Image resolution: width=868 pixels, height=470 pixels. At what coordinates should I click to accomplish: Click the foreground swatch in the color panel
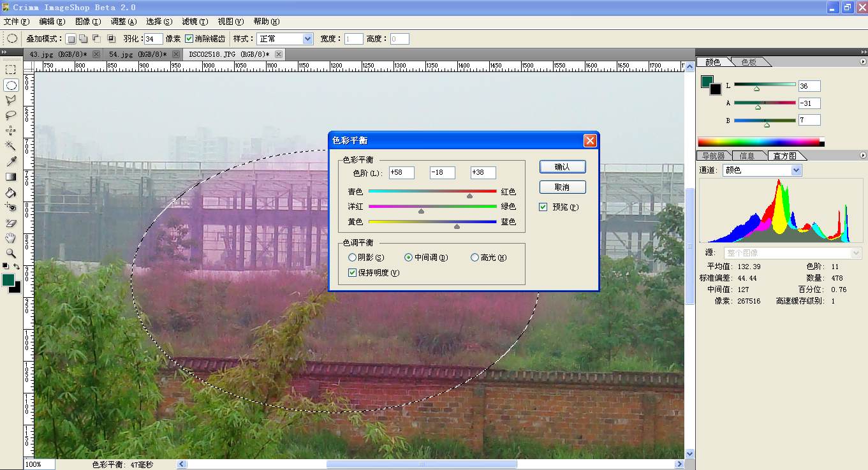click(x=707, y=82)
